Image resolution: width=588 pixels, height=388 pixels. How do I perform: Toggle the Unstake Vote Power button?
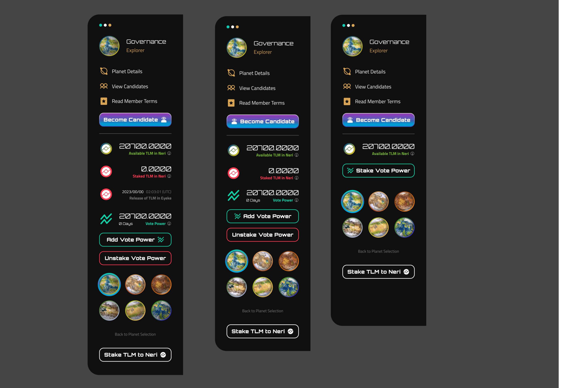135,258
